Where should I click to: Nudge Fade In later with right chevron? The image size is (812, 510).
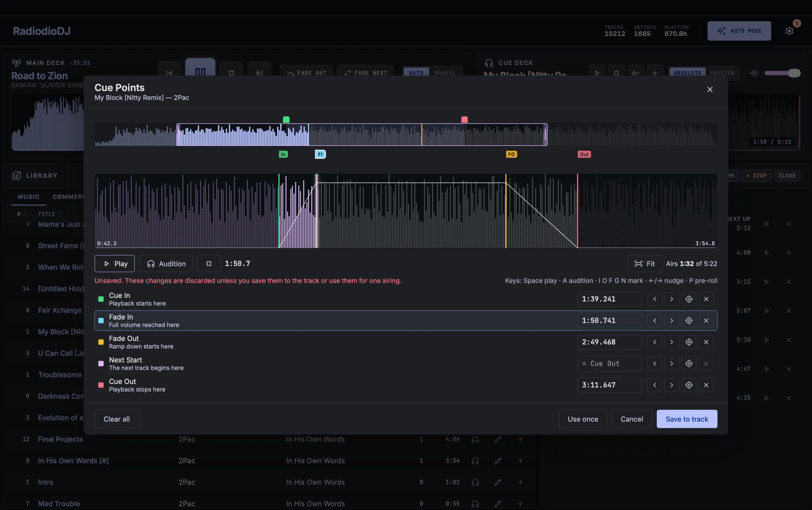(x=672, y=321)
